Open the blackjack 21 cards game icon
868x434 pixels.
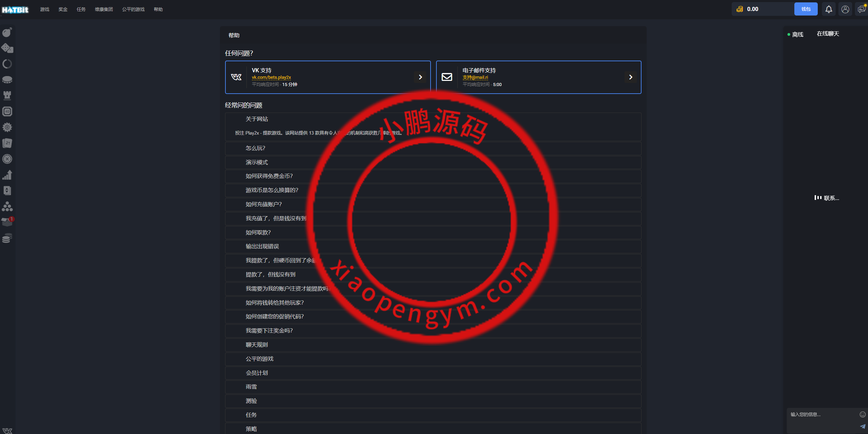pyautogui.click(x=8, y=143)
